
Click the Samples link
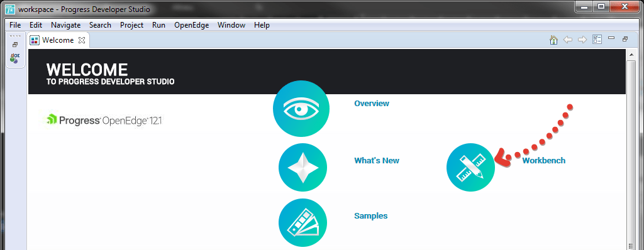pos(371,216)
